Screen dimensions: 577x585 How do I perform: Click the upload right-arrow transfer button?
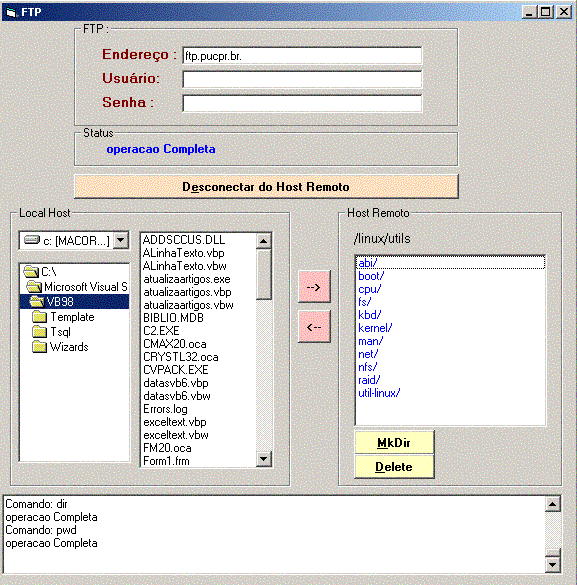314,287
